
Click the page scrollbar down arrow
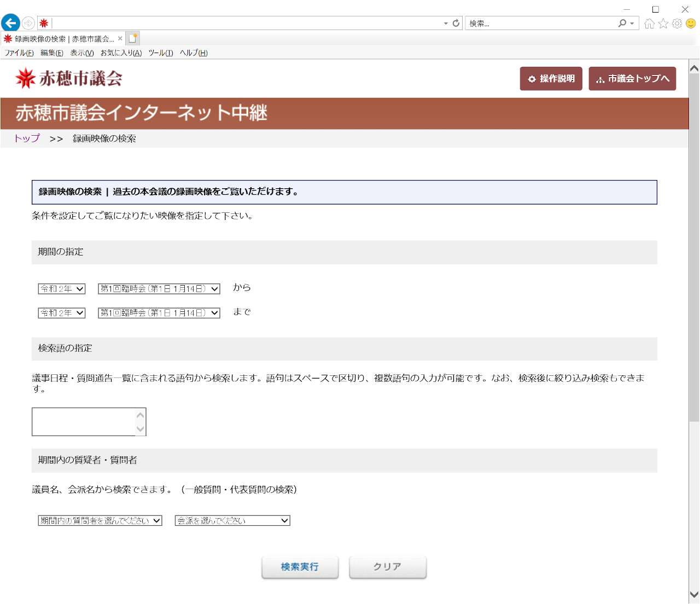coord(694,595)
